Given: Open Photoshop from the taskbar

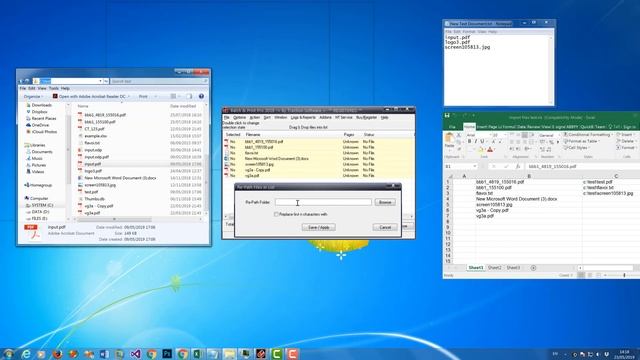Looking at the screenshot, I should click(167, 354).
